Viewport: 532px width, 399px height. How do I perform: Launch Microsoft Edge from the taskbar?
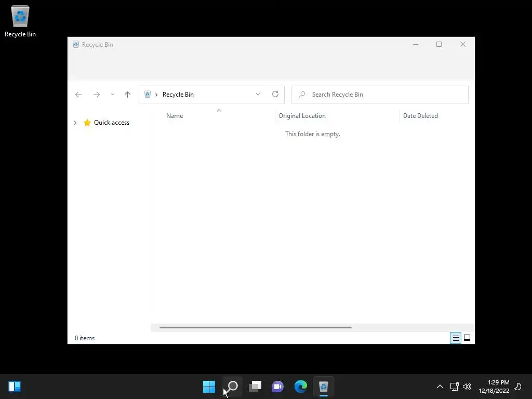pos(301,387)
